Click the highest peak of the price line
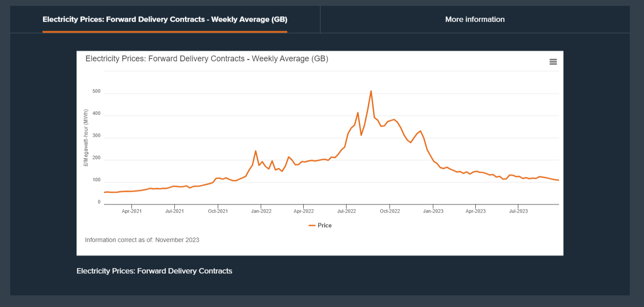Screen dimensions: 644x307 click(371, 91)
